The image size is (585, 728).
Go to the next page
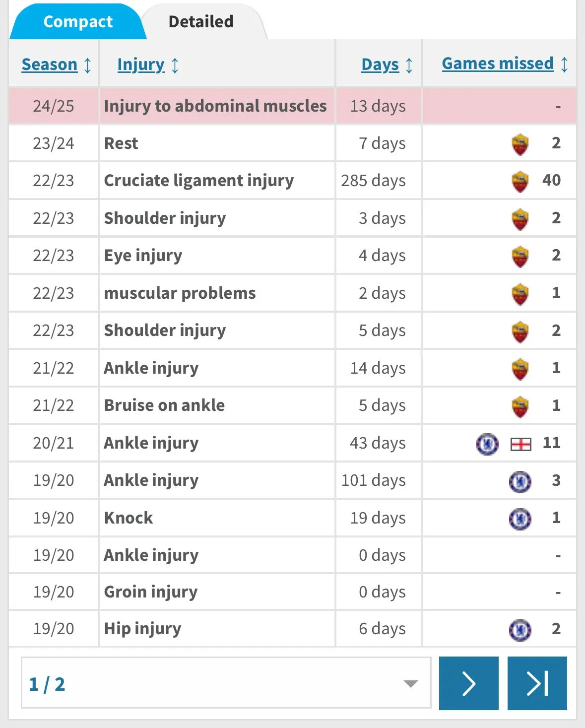pyautogui.click(x=468, y=683)
